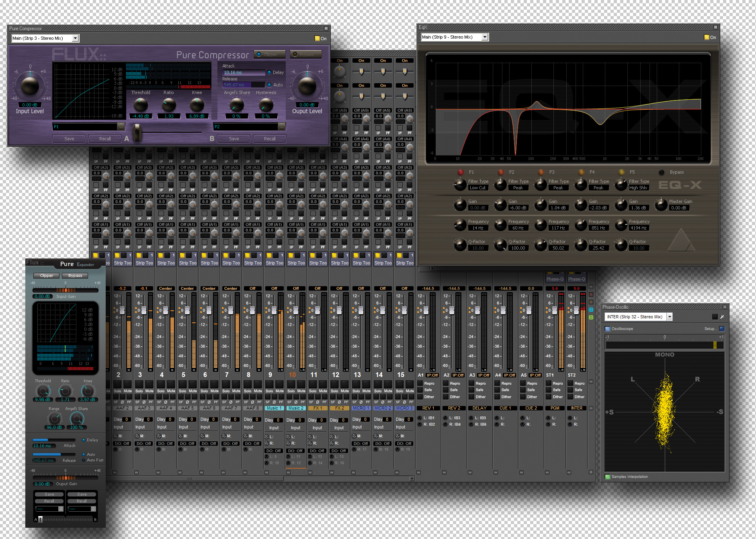Click the Threshold knob in Pure Compressor
The image size is (756, 539).
point(140,105)
